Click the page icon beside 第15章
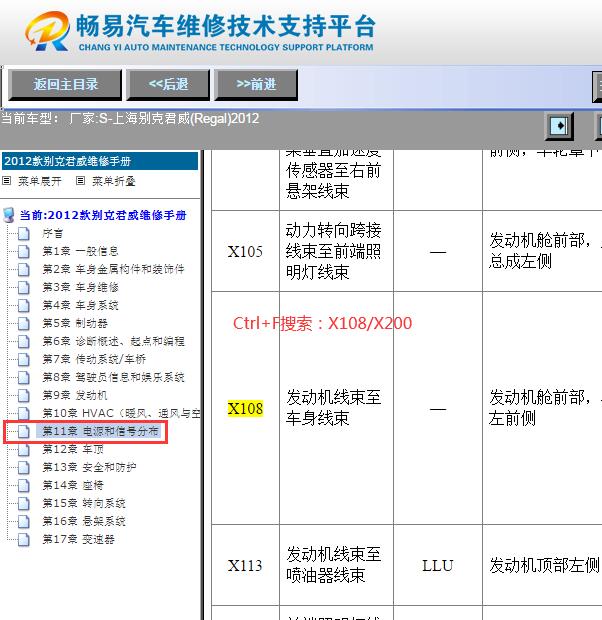 [x=24, y=503]
